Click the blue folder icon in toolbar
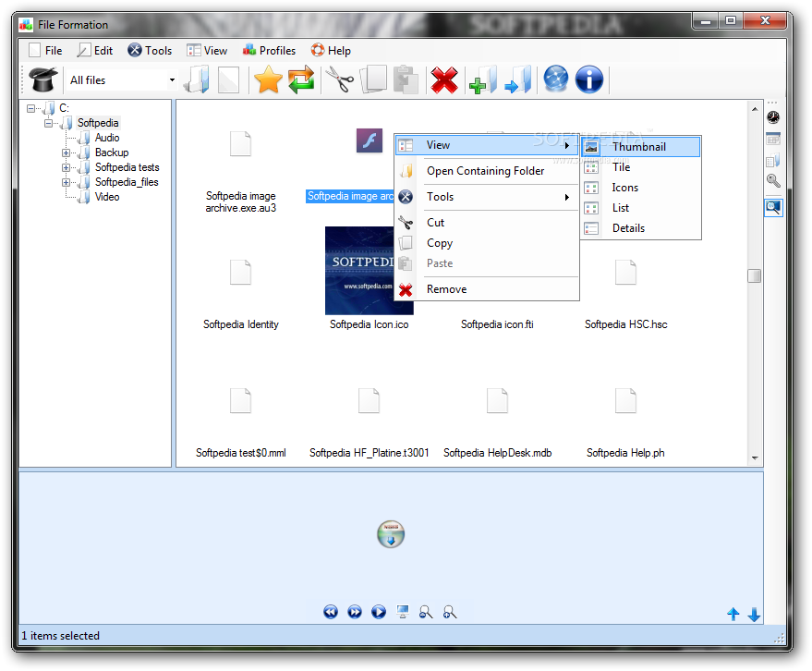The image size is (812, 671). (x=198, y=79)
